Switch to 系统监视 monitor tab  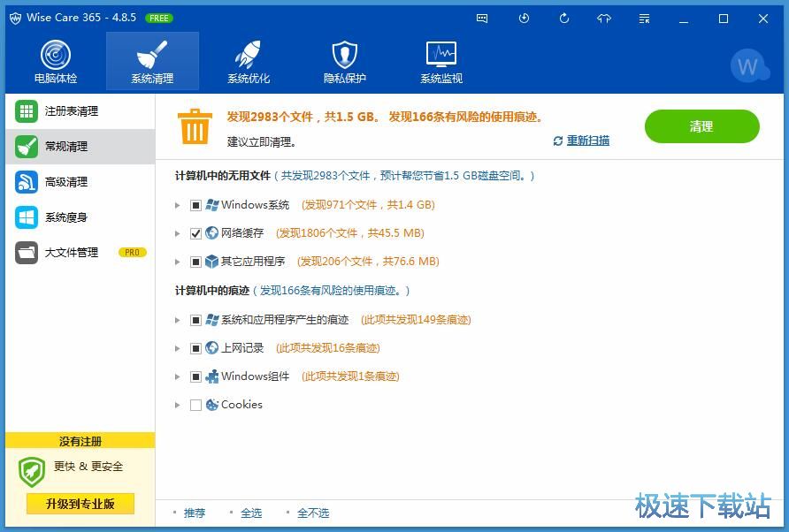click(441, 62)
